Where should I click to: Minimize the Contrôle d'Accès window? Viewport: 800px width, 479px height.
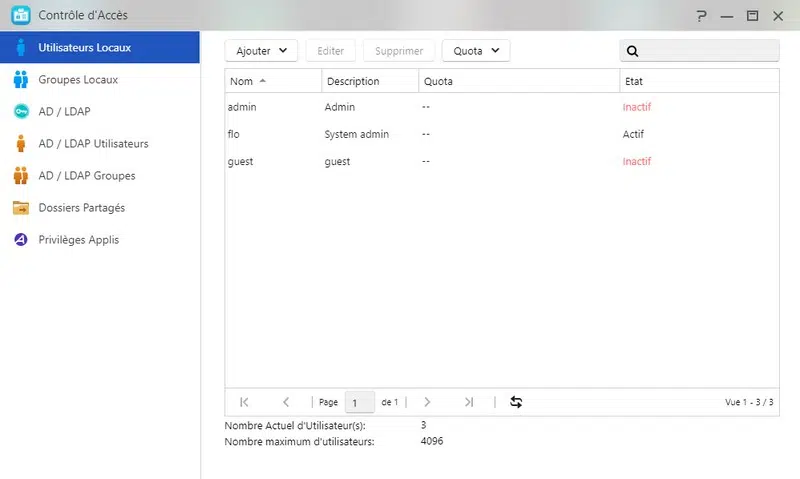[x=727, y=16]
